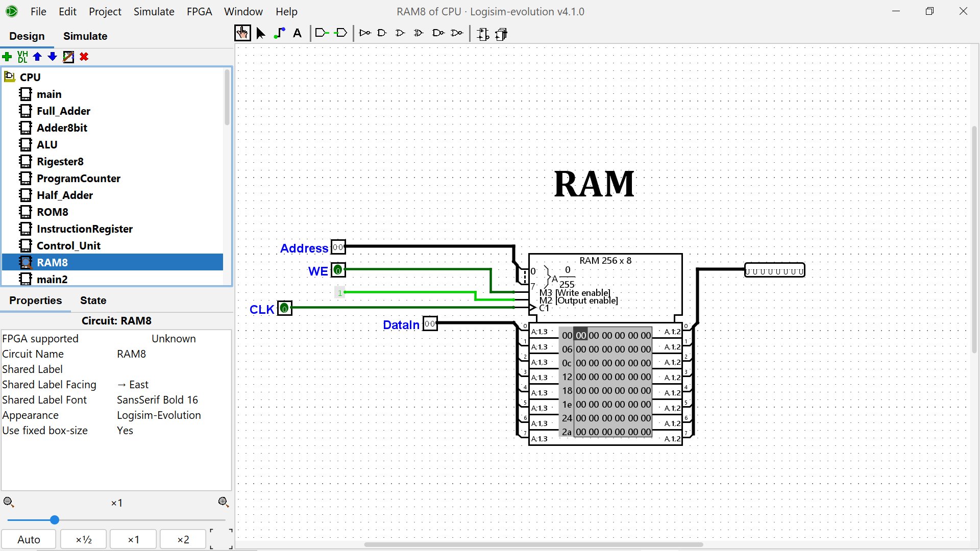
Task: Add an input pin from toolbar
Action: click(x=322, y=33)
